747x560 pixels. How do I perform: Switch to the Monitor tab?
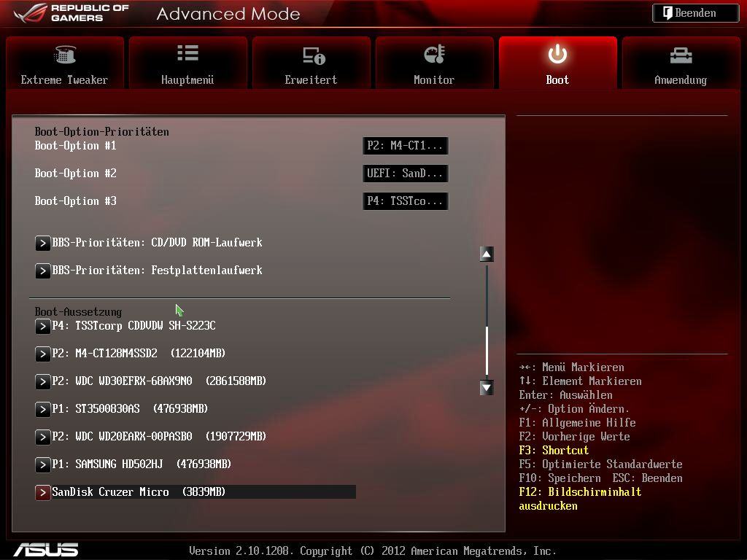[x=435, y=63]
